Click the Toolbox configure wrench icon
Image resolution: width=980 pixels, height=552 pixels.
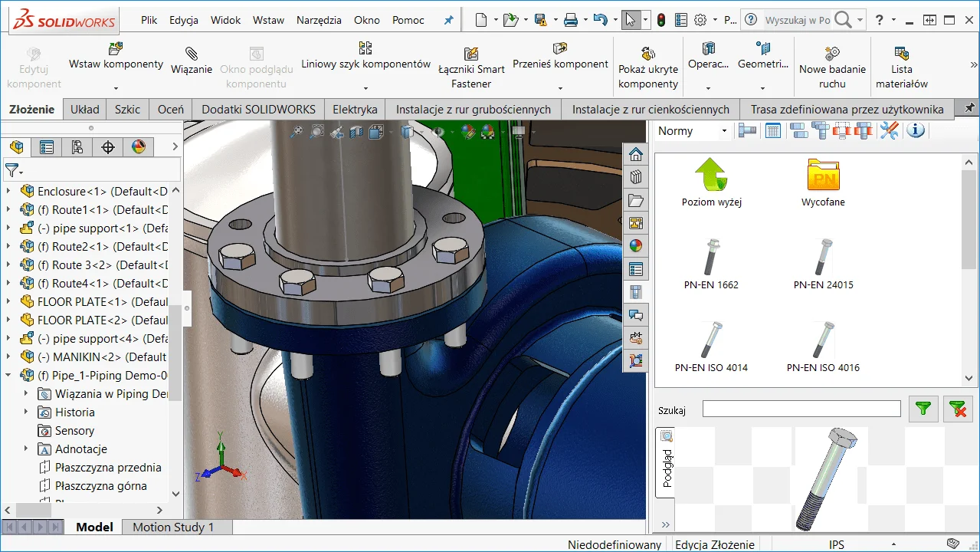click(x=889, y=130)
